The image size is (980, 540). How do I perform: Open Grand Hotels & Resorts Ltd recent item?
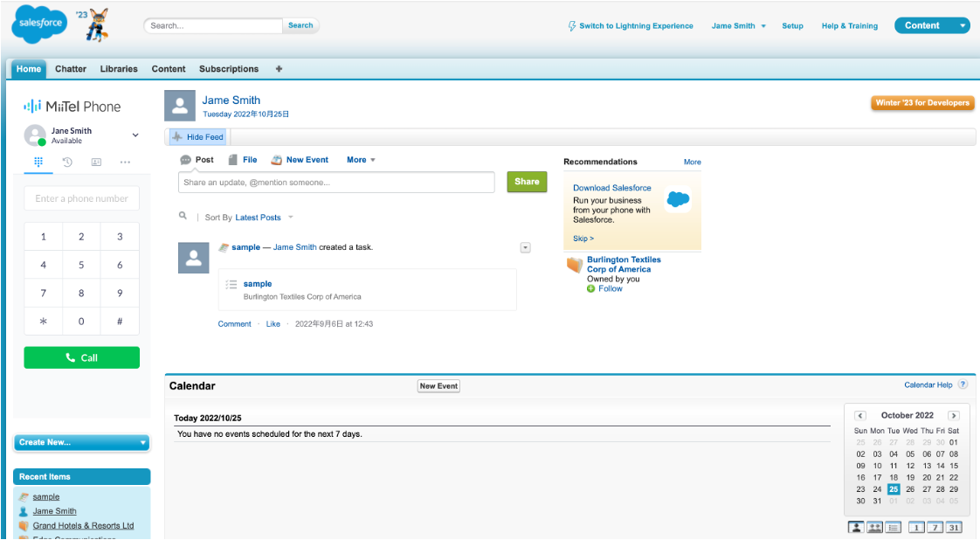[83, 526]
